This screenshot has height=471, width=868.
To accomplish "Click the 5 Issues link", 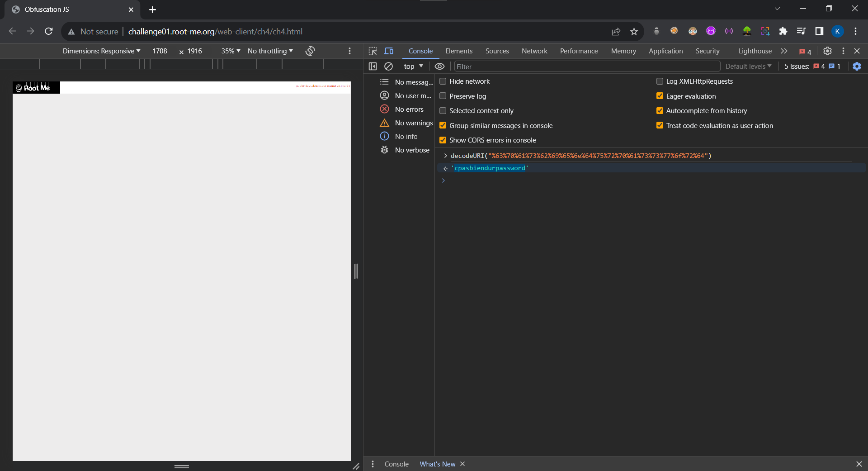I will pos(811,67).
